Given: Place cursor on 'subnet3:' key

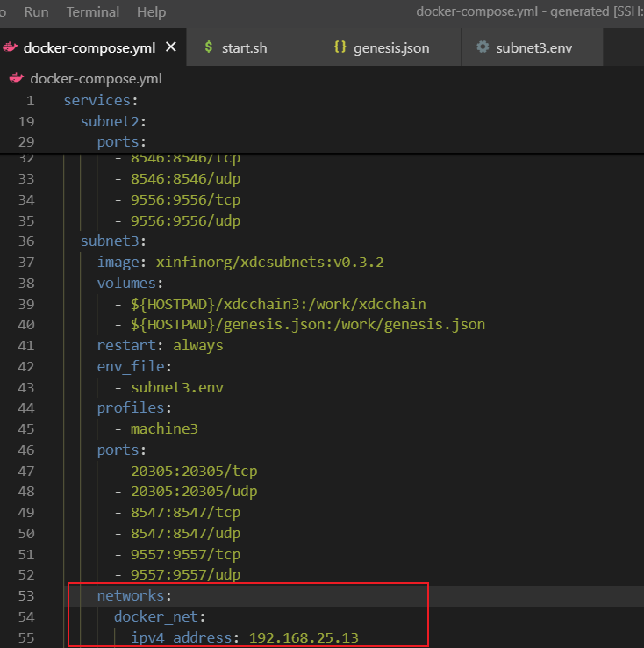Looking at the screenshot, I should (113, 241).
